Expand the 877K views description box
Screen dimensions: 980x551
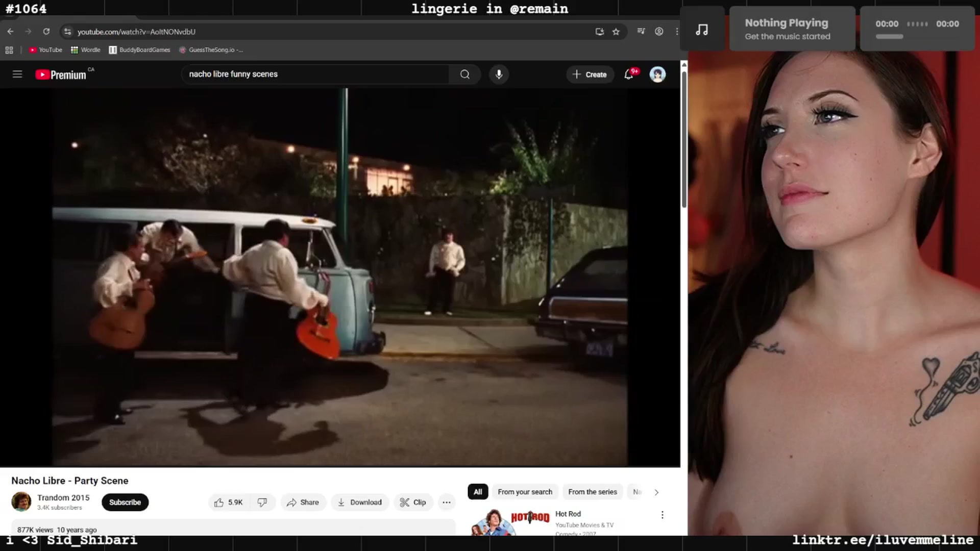[x=233, y=528]
